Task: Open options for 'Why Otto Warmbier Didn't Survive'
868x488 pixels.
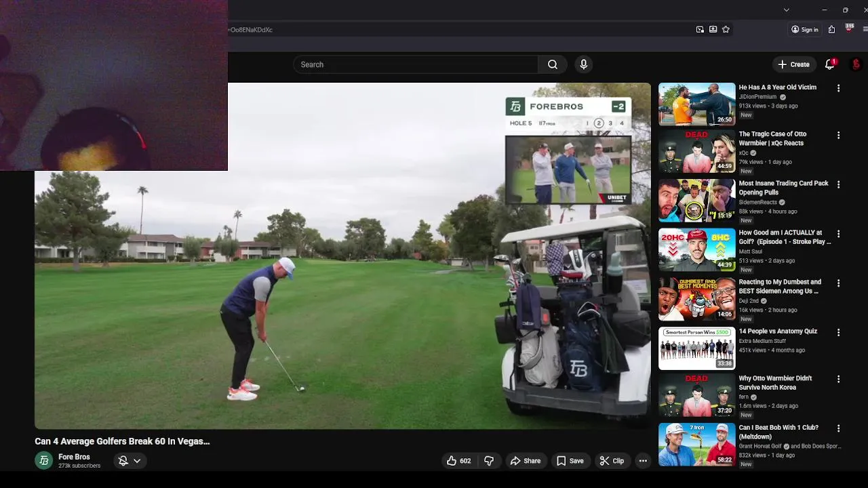Action: click(x=838, y=380)
